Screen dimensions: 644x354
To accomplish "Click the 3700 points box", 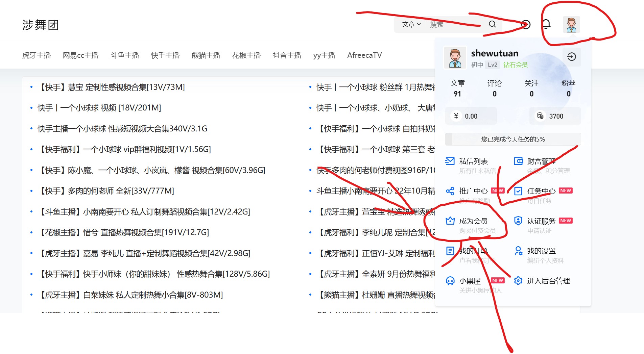I will (x=555, y=116).
